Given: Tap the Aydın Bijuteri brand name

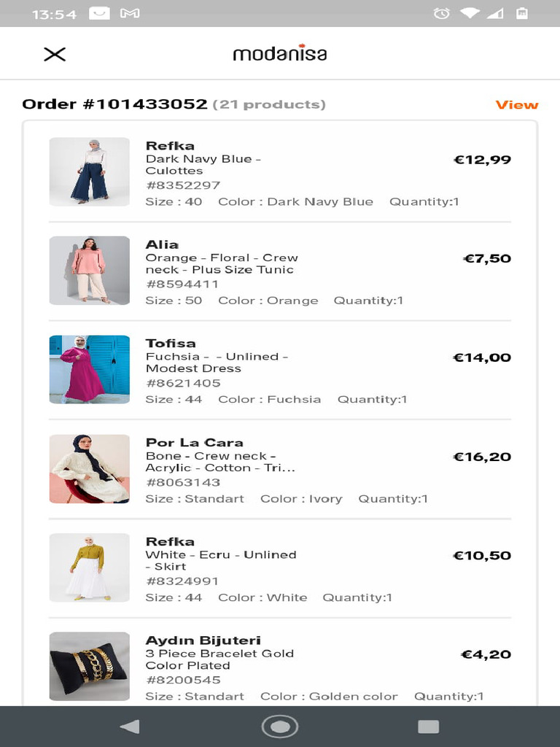Looking at the screenshot, I should [203, 640].
